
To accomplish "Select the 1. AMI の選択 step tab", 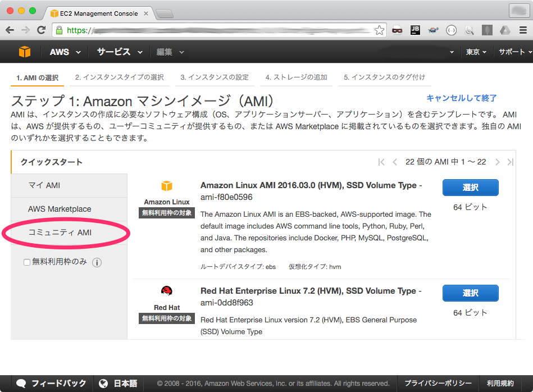I will (x=38, y=78).
